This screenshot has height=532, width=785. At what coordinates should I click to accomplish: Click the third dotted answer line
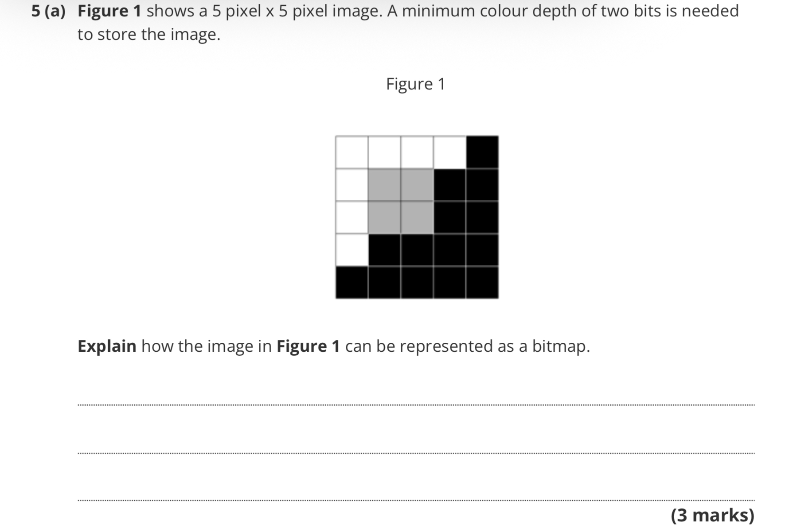click(x=416, y=500)
